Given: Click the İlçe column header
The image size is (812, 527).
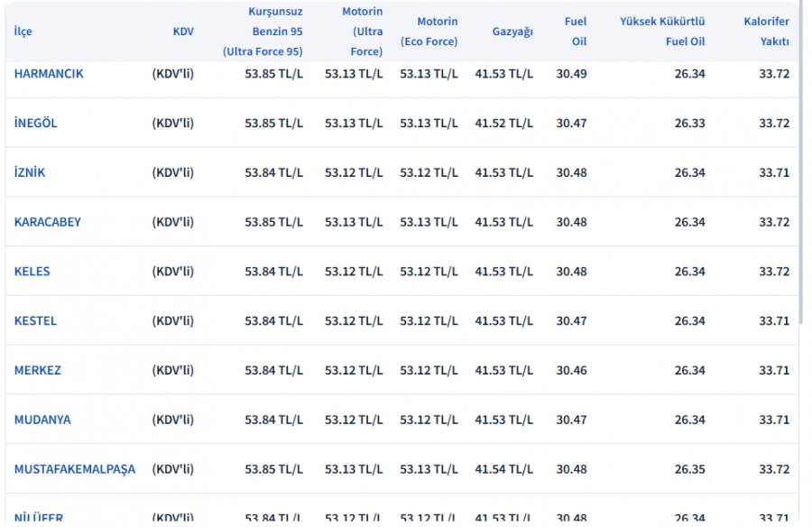Looking at the screenshot, I should (23, 32).
